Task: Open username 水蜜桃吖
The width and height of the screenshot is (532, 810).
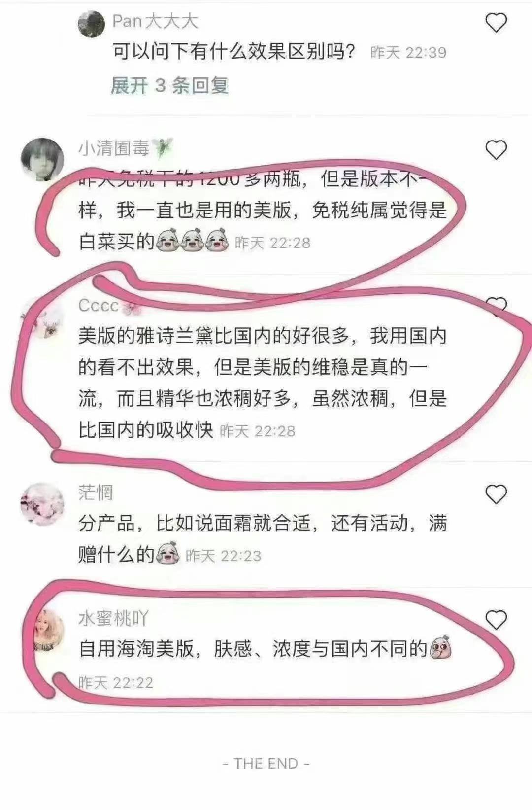Action: coord(113,618)
